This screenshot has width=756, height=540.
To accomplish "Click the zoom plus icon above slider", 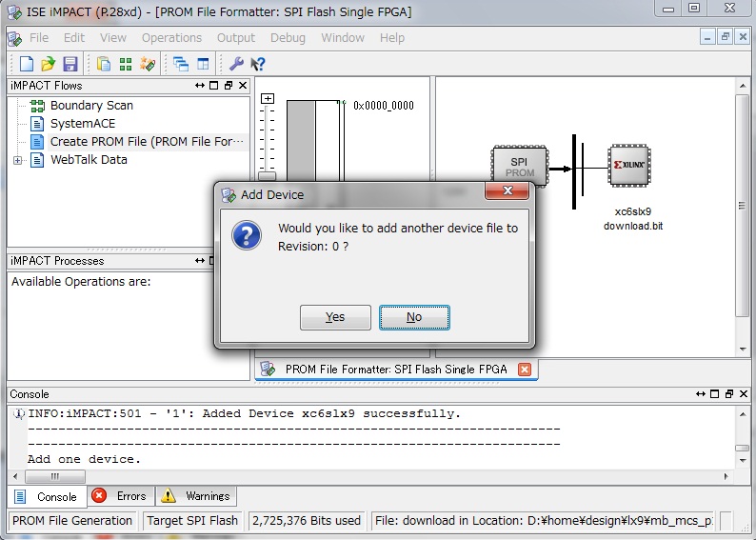I will (268, 98).
